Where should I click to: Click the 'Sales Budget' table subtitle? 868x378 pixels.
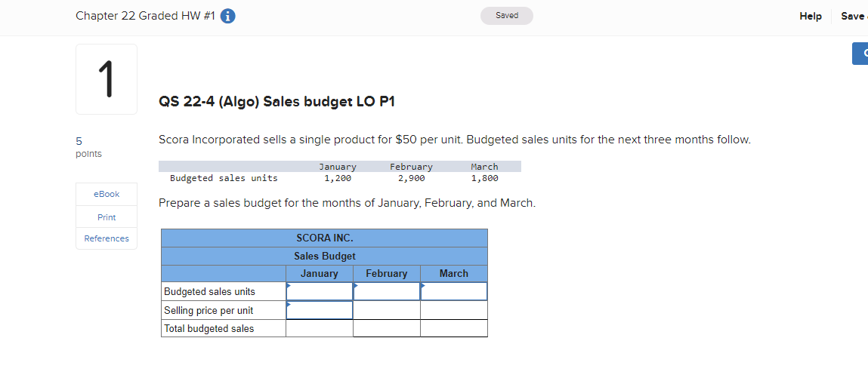[x=324, y=257]
